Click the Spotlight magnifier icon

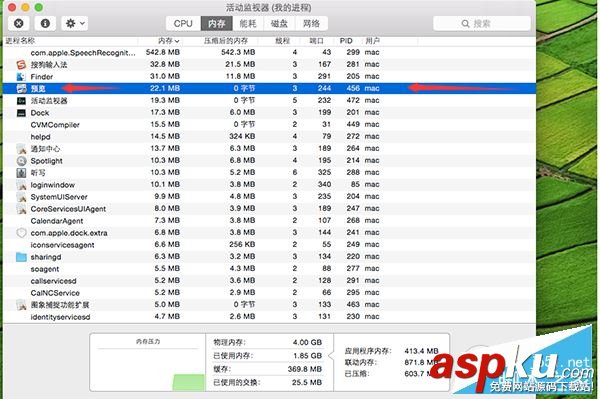[x=21, y=161]
